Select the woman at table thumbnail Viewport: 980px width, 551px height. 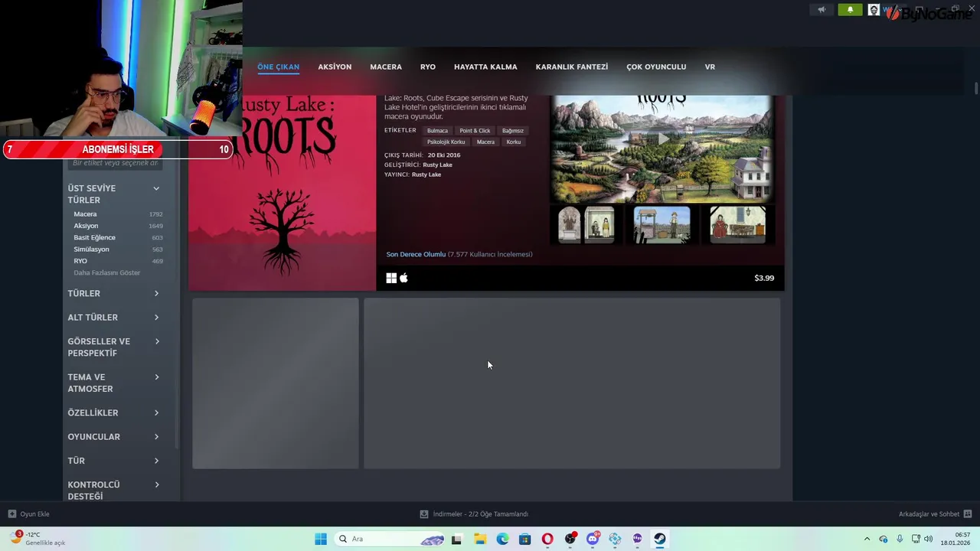point(737,225)
